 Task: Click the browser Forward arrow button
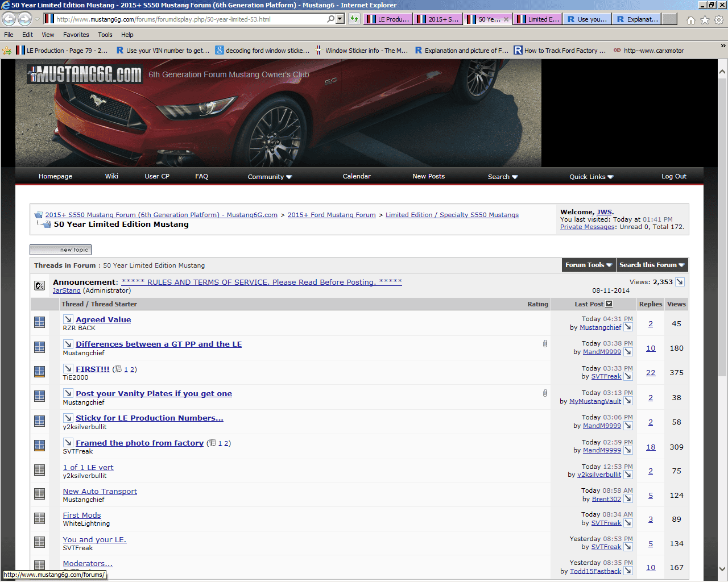pyautogui.click(x=24, y=19)
